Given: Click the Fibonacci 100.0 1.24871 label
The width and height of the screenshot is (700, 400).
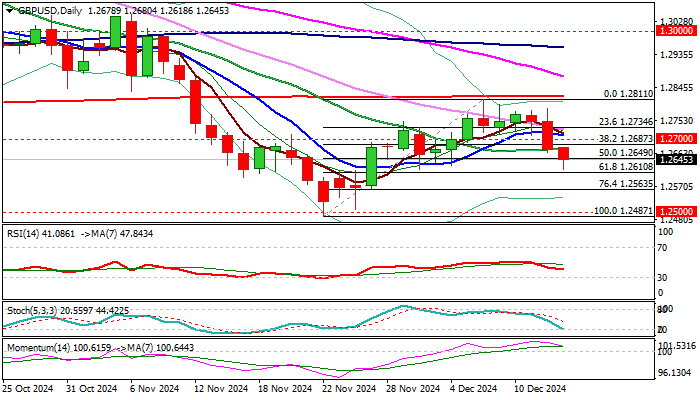Looking at the screenshot, I should click(624, 211).
